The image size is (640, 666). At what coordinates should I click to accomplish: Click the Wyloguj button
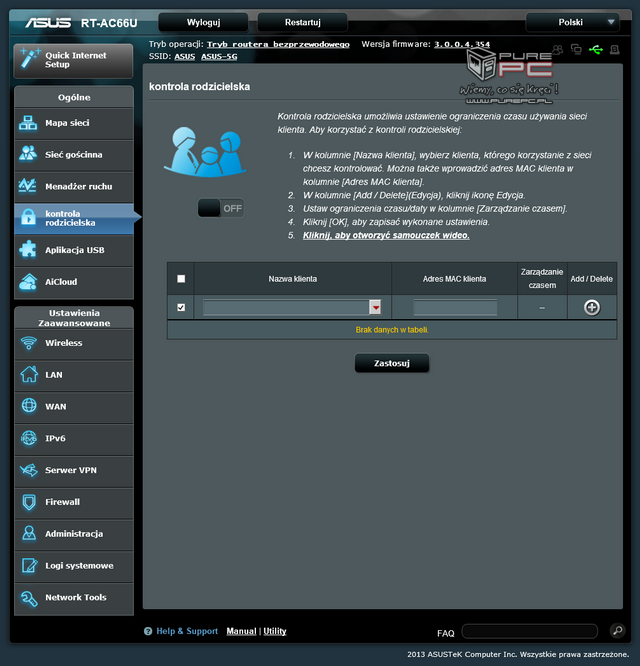click(203, 22)
